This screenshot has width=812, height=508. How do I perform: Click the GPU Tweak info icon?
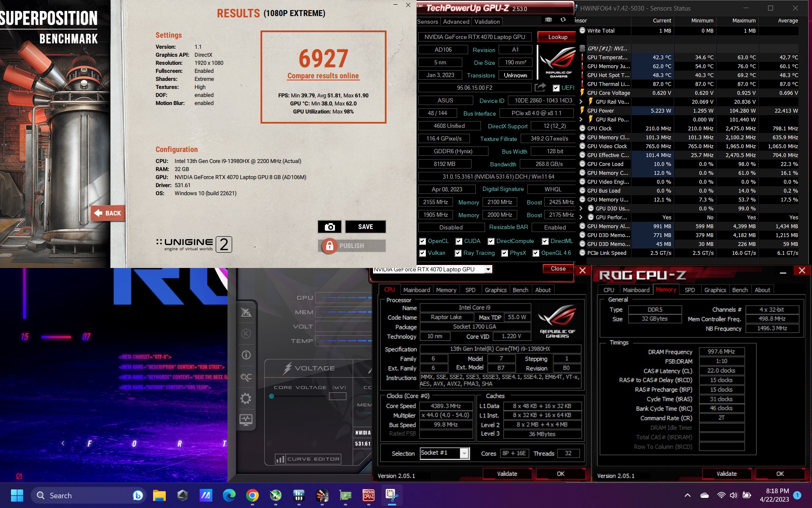(x=246, y=355)
